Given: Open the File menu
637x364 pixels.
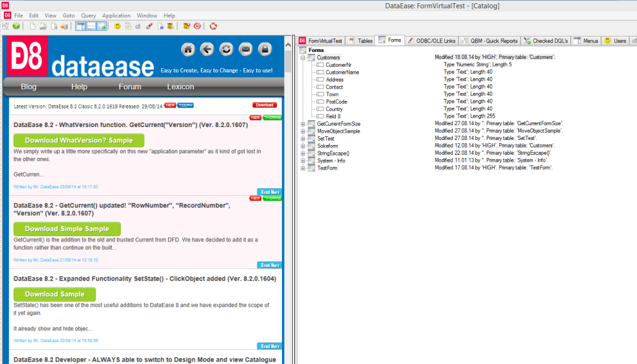Looking at the screenshot, I should [x=19, y=15].
